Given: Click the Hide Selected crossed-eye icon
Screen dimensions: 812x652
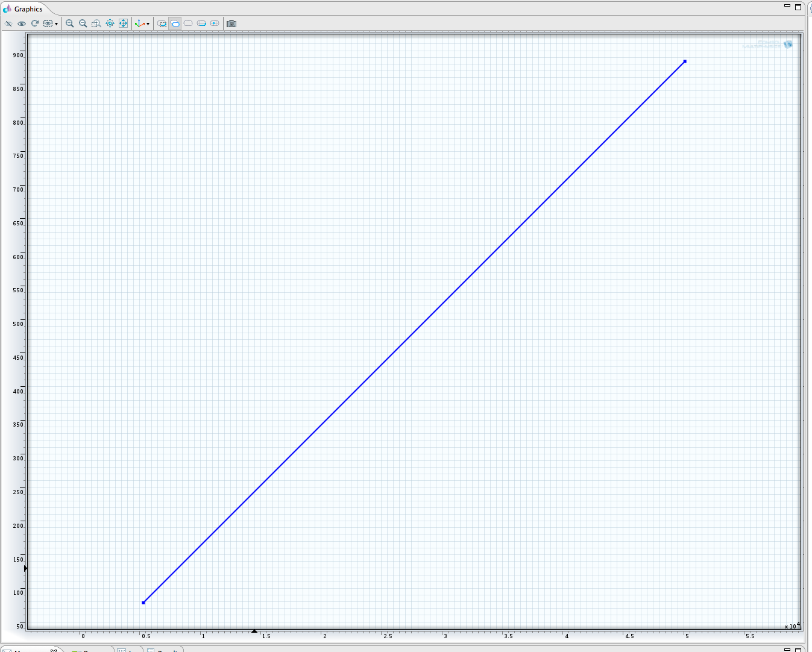Looking at the screenshot, I should coord(8,24).
